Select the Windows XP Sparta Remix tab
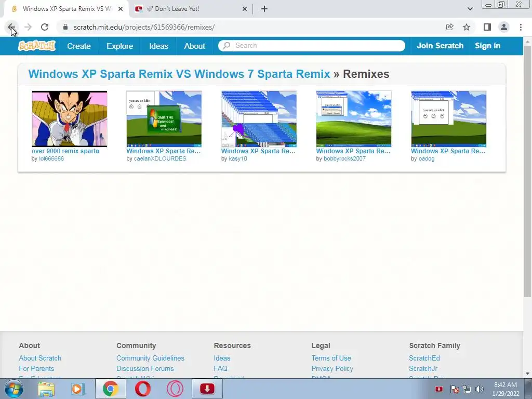The image size is (532, 399). tap(66, 9)
